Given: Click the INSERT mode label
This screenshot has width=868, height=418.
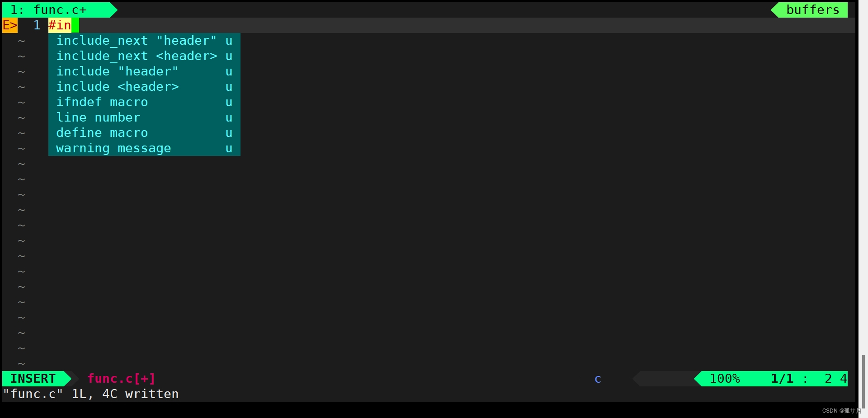Looking at the screenshot, I should 32,379.
